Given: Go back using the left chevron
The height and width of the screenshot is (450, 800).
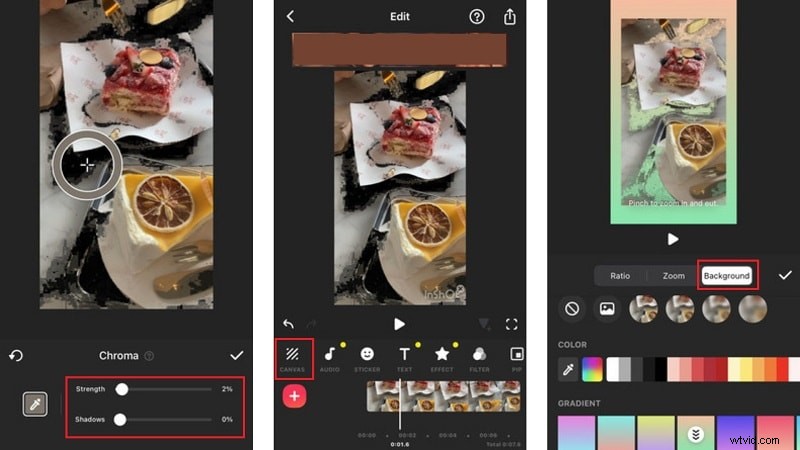Looking at the screenshot, I should coord(291,17).
